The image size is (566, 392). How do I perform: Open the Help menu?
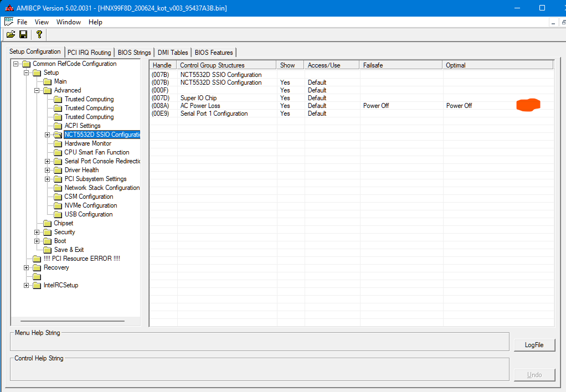click(x=95, y=22)
